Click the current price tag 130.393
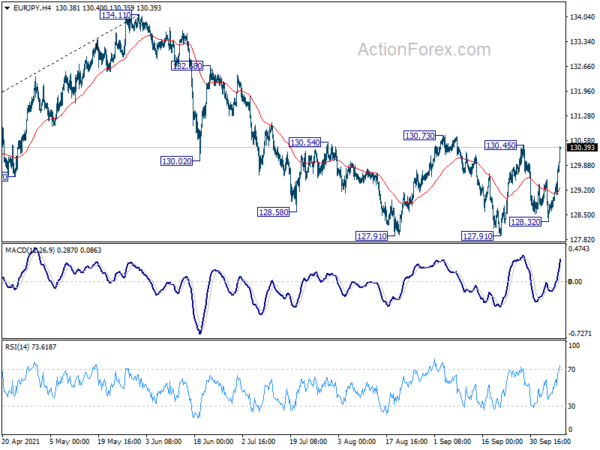600x450 pixels. coord(582,148)
